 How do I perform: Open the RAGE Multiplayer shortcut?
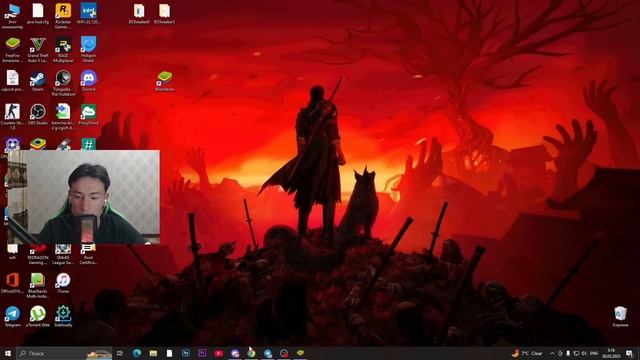click(x=63, y=50)
